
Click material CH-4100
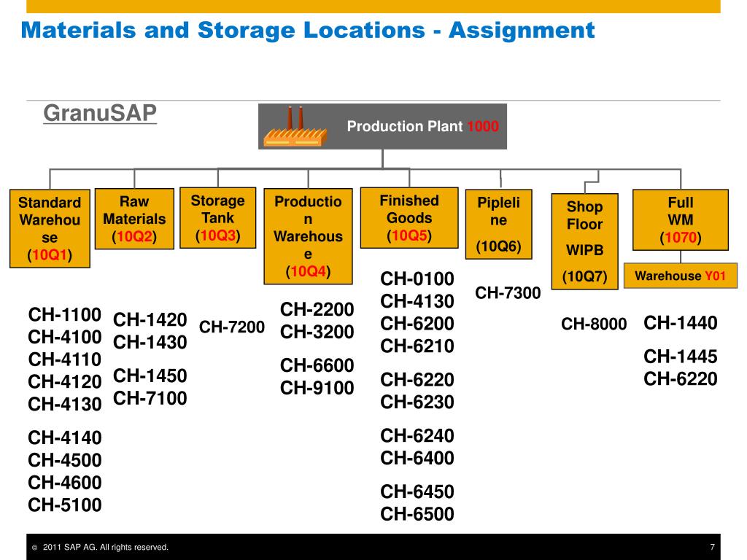click(x=65, y=337)
